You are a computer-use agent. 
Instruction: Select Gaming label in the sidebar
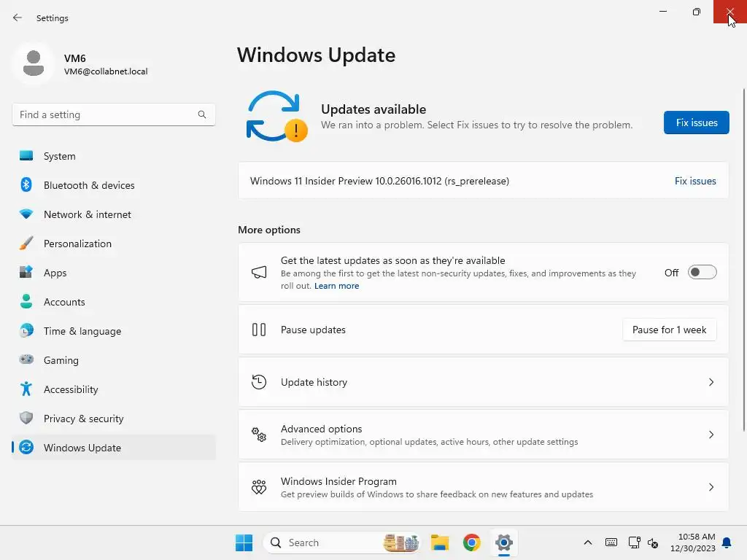pyautogui.click(x=61, y=360)
